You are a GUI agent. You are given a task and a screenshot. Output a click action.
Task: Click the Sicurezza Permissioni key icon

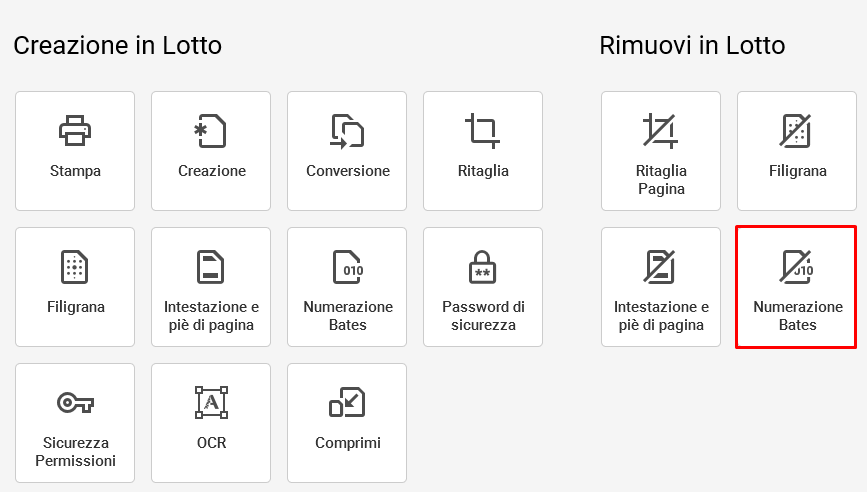pyautogui.click(x=75, y=402)
